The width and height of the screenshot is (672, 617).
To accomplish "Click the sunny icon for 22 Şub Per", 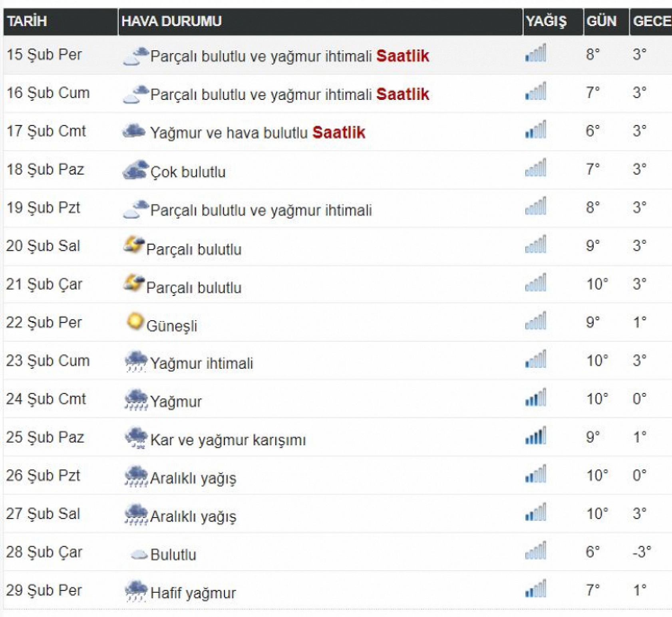I will [x=135, y=321].
